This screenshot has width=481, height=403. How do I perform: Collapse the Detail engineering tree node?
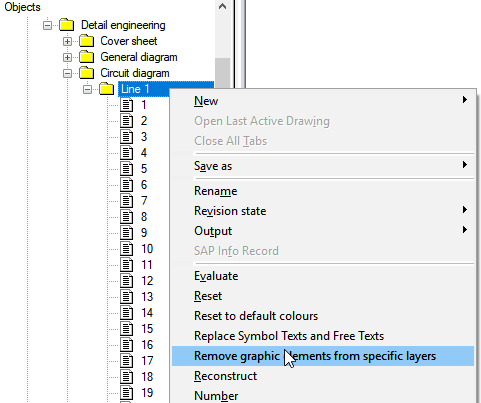[47, 25]
